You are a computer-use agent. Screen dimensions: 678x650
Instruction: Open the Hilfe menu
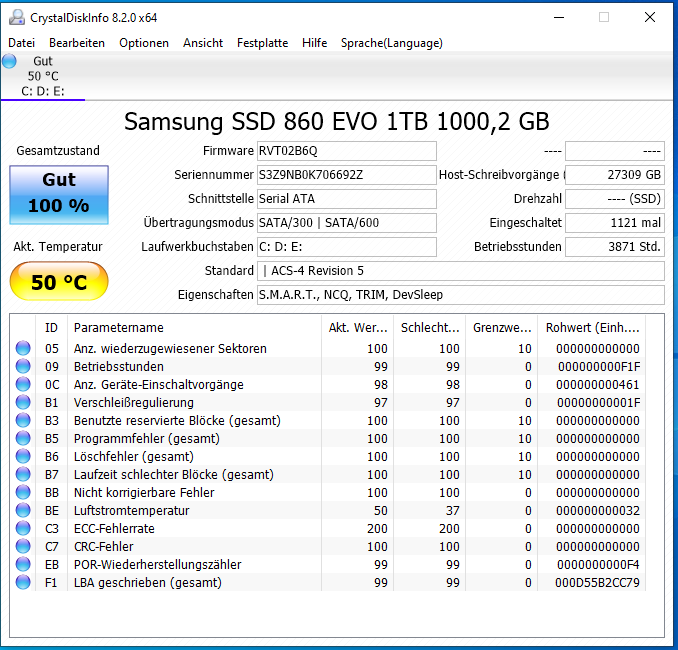314,43
